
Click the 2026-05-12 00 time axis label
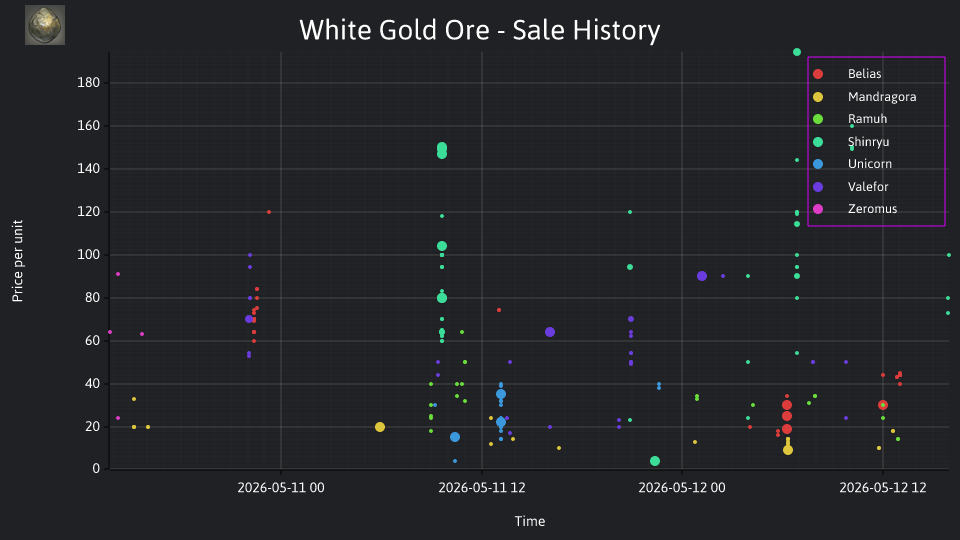682,488
